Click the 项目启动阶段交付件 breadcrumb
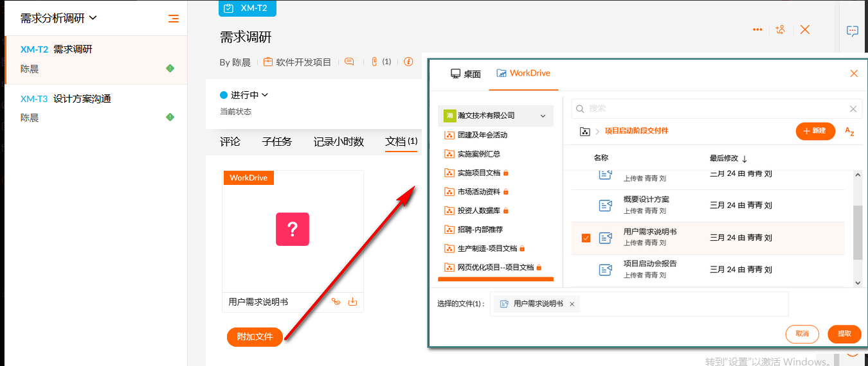Viewport: 868px width, 366px height. (x=637, y=131)
